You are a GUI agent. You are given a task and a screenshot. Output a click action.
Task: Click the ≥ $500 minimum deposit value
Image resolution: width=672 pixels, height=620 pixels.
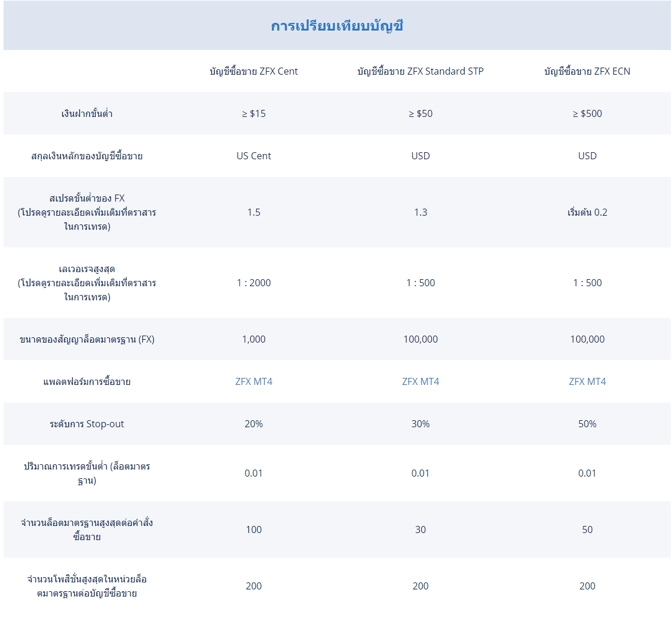pos(587,113)
